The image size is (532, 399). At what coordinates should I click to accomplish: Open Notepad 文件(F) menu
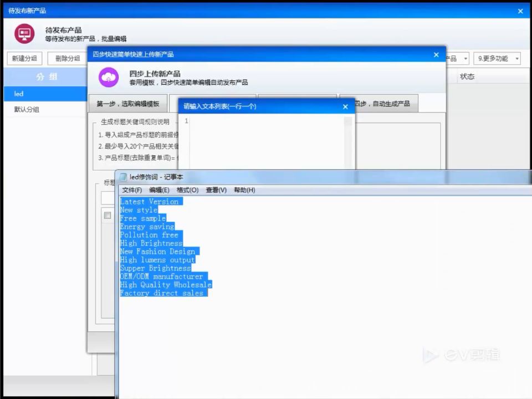coord(132,190)
